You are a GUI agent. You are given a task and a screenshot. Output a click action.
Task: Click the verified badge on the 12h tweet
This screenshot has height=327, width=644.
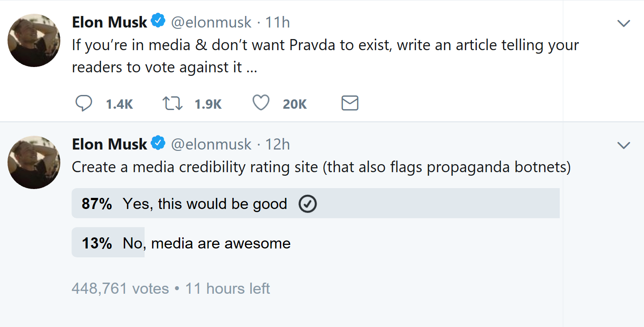pos(158,143)
